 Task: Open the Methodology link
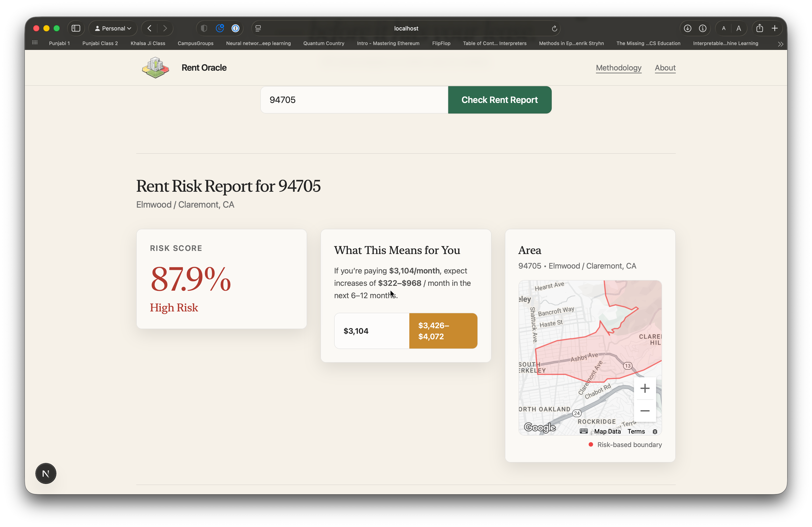point(618,68)
